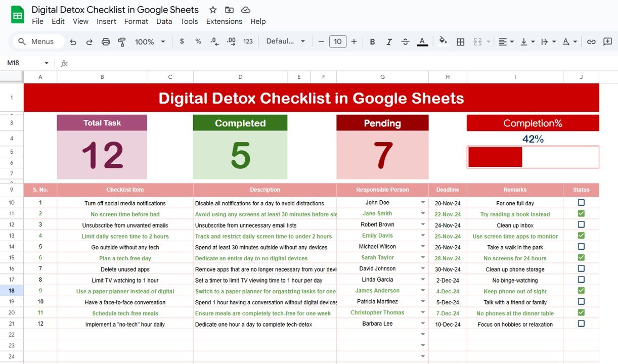
Task: Open horizontal align options
Action: click(506, 42)
